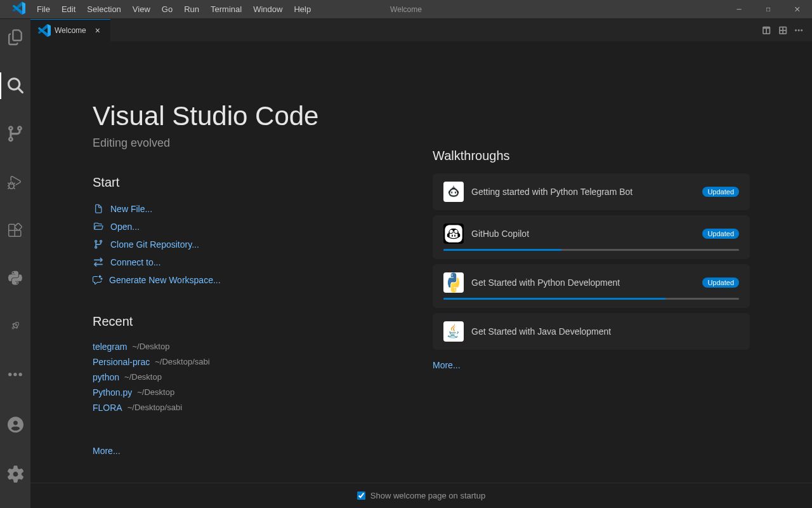Screen dimensions: 812x508
Task: Open the Window menu
Action: tap(268, 9)
